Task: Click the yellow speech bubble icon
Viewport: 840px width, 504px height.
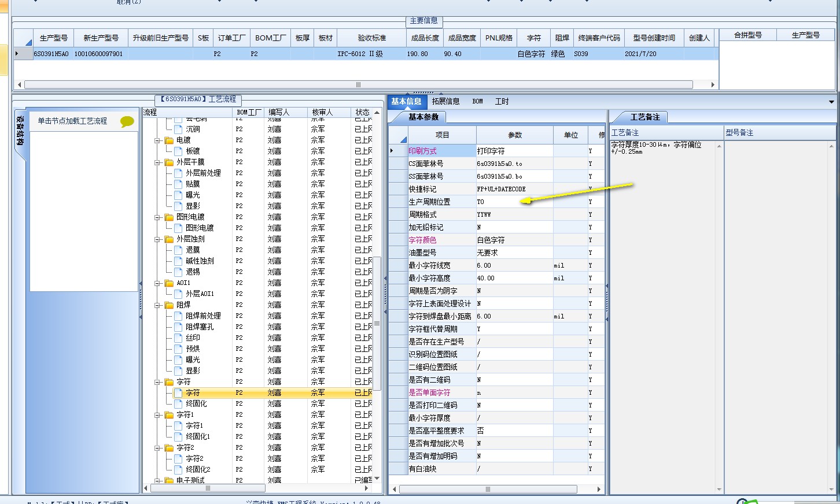Action: click(127, 121)
